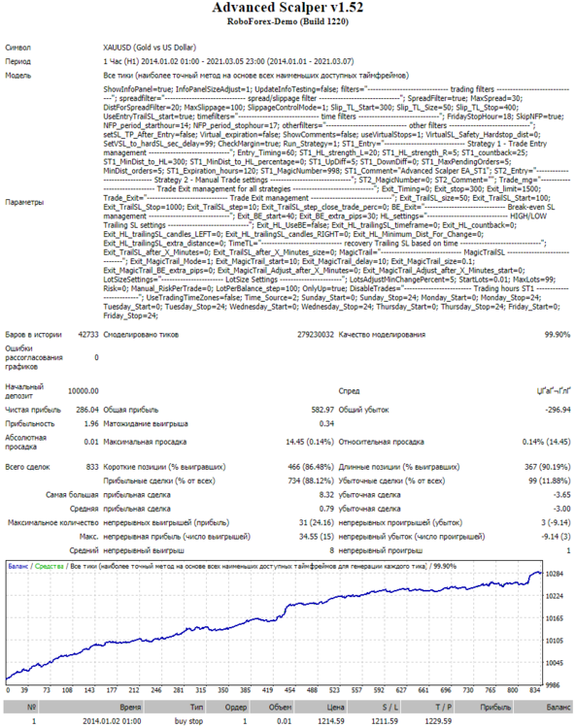Select the '286.04' net profit value
The image size is (575, 728).
click(87, 410)
